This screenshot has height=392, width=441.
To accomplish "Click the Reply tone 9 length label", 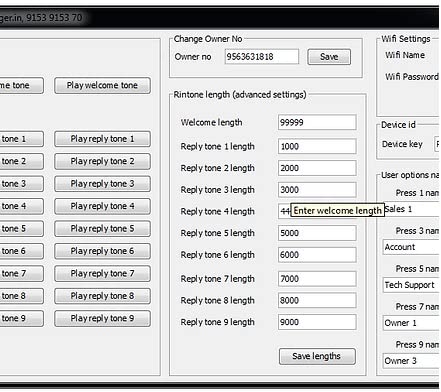I will [x=217, y=322].
